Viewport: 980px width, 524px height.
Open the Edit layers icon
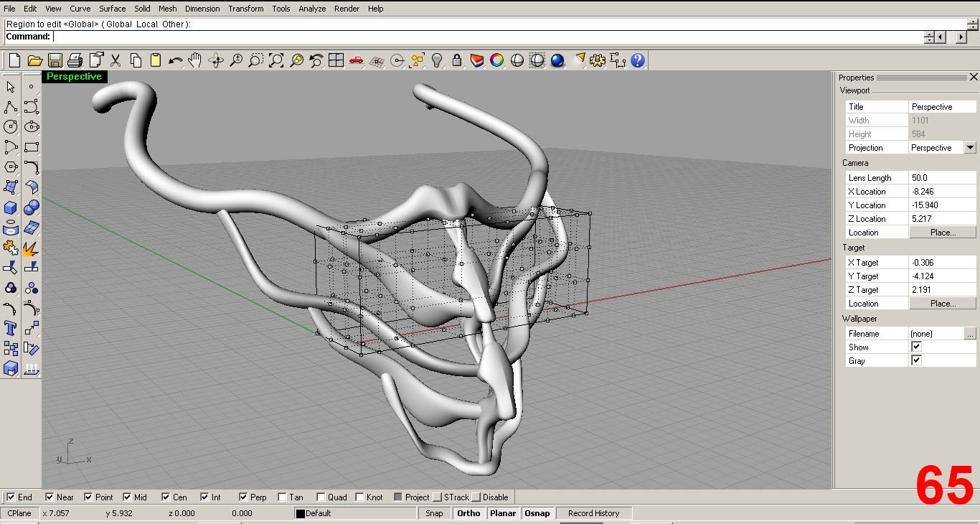pos(477,60)
